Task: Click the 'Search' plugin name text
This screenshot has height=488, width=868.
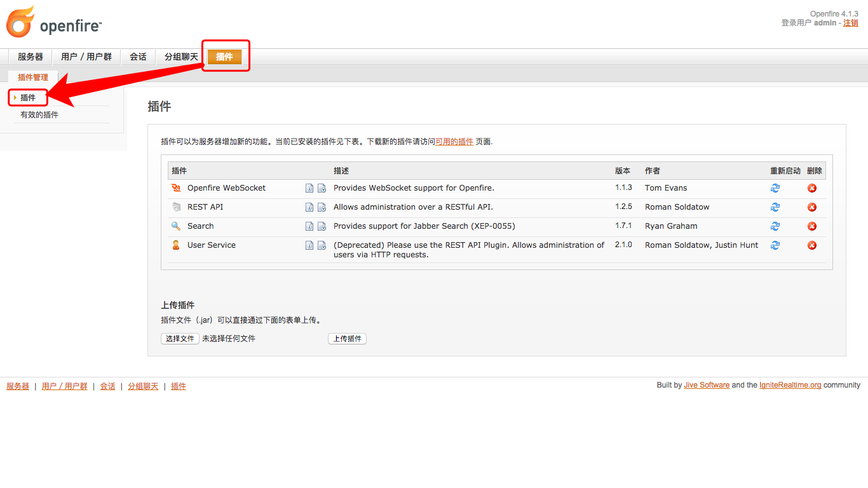Action: point(200,226)
